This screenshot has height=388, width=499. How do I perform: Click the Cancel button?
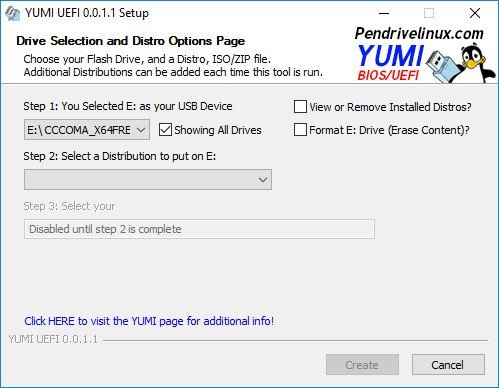click(x=448, y=365)
